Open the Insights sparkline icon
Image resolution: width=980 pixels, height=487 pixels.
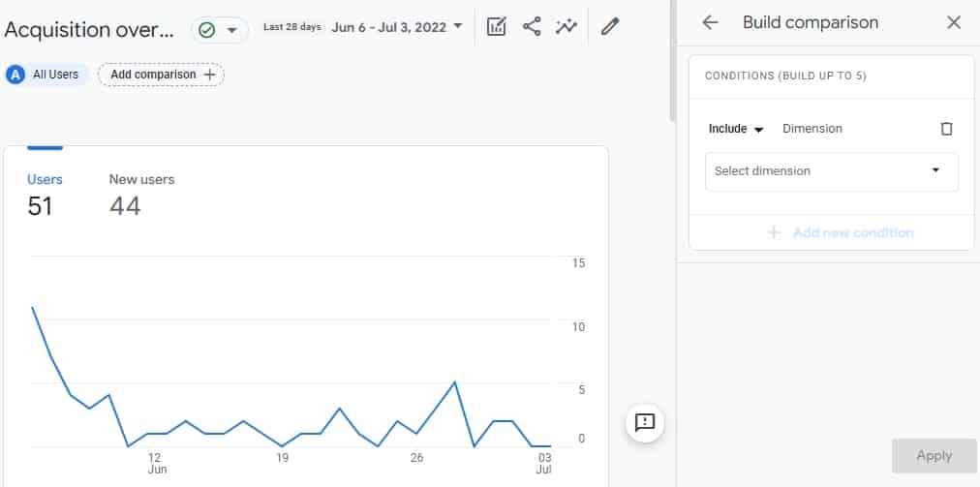coord(567,27)
